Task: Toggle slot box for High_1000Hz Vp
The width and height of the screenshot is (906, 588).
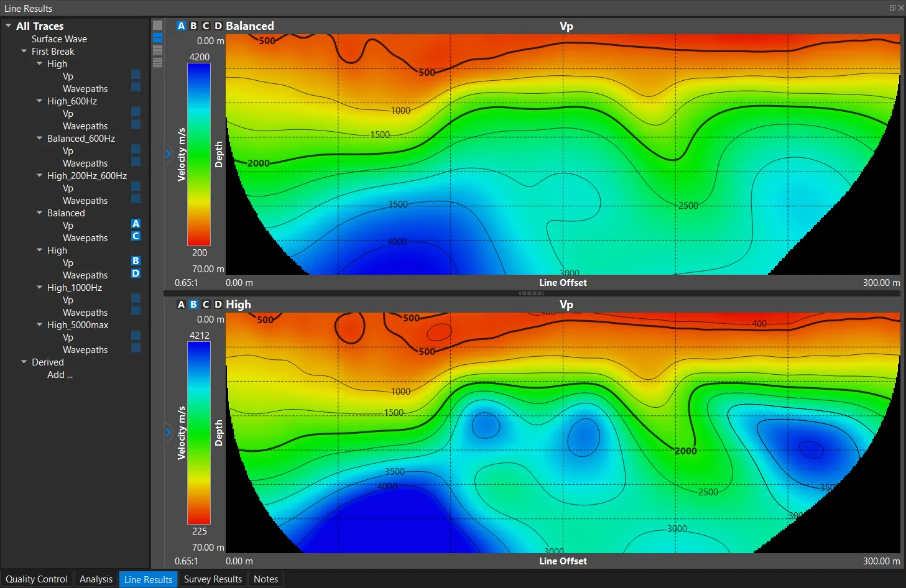Action: (136, 298)
